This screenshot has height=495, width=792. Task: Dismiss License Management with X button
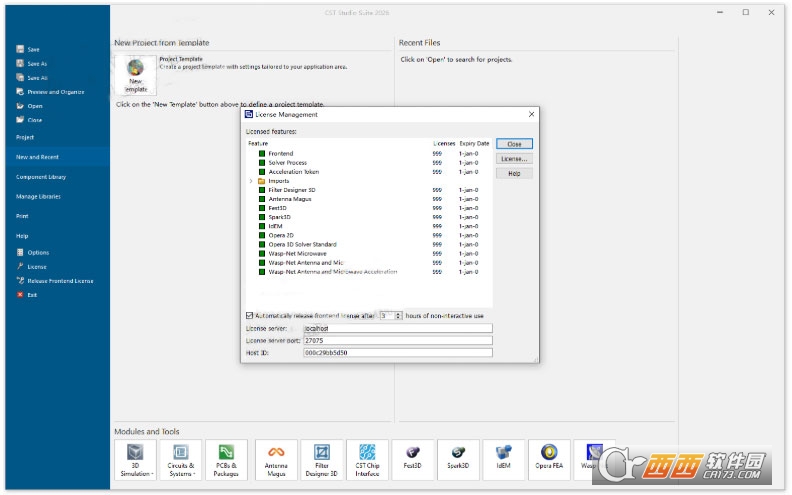coord(531,114)
